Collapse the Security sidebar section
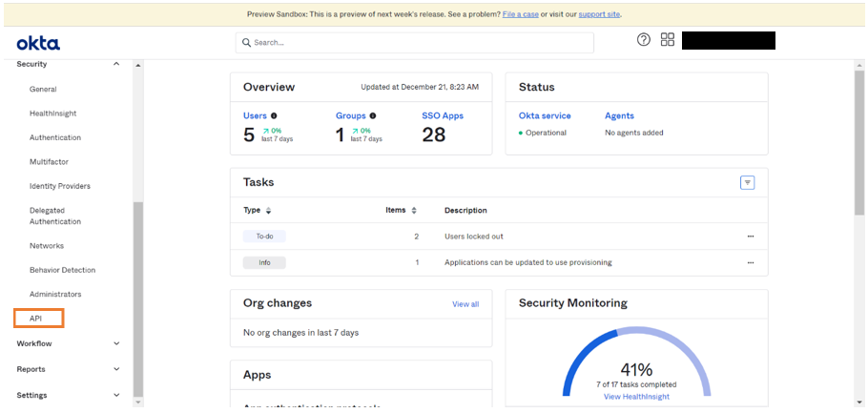 [116, 64]
